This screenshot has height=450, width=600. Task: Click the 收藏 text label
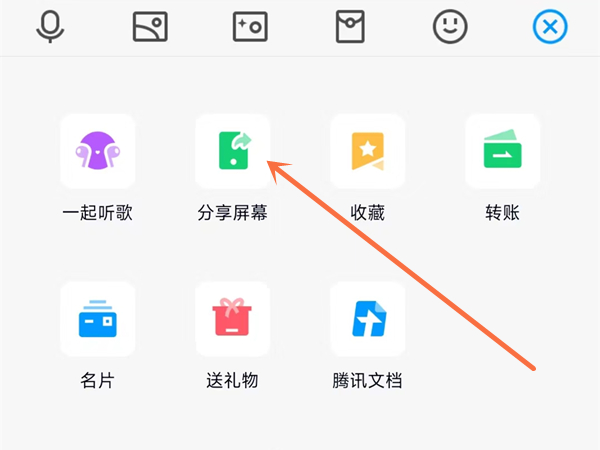click(367, 213)
